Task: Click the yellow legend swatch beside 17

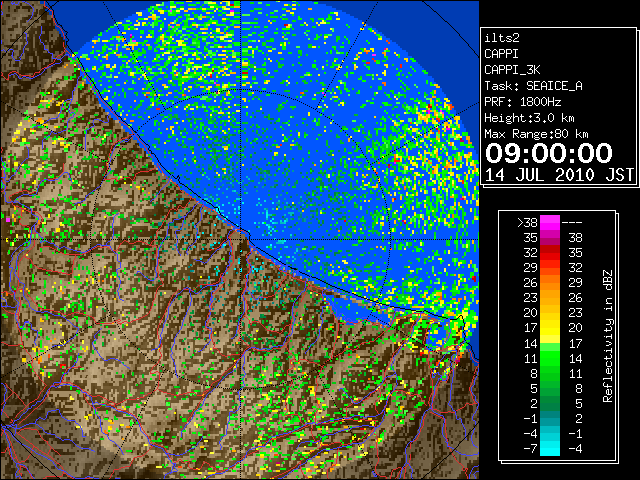Action: click(x=550, y=328)
